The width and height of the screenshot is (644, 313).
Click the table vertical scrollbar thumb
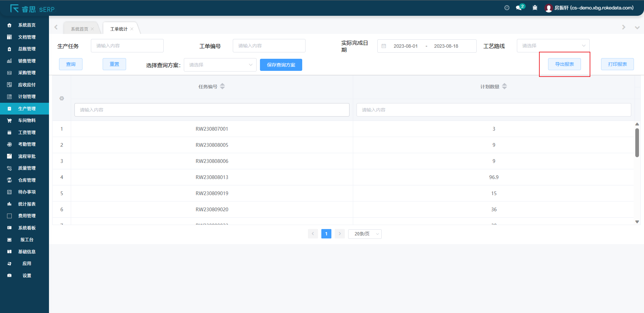tap(637, 142)
